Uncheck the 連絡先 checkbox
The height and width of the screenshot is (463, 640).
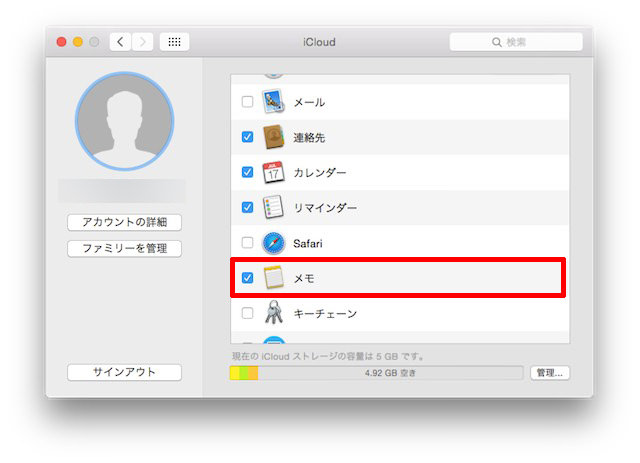click(247, 137)
